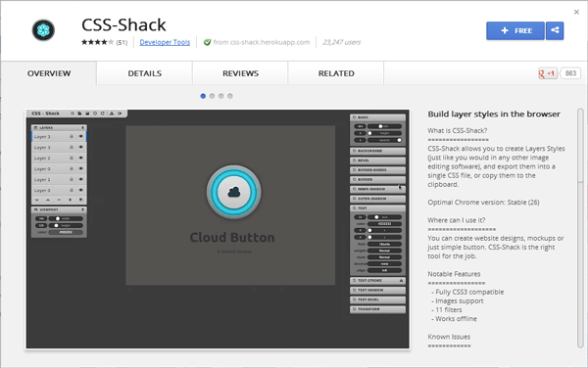Viewport: 588px width, 368px height.
Task: Expand the BEVEL style section
Action: pyautogui.click(x=377, y=161)
